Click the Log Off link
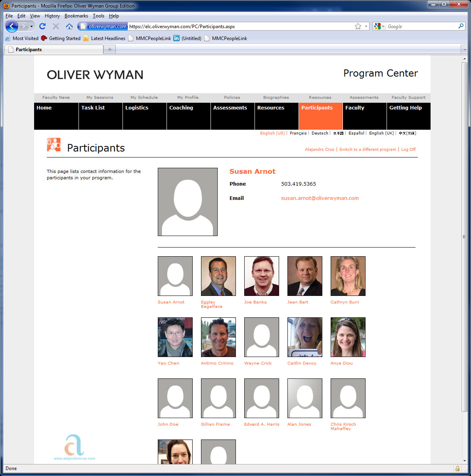Image resolution: width=471 pixels, height=476 pixels. (x=408, y=150)
